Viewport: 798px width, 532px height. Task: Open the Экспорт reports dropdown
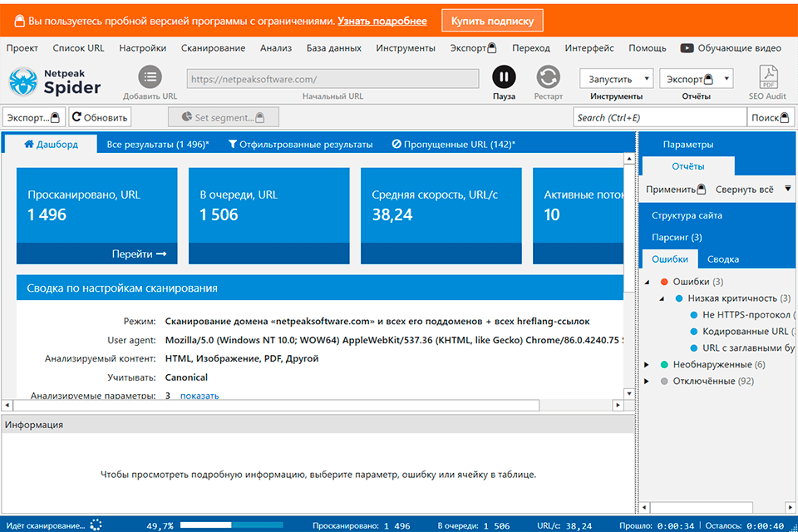tap(697, 79)
